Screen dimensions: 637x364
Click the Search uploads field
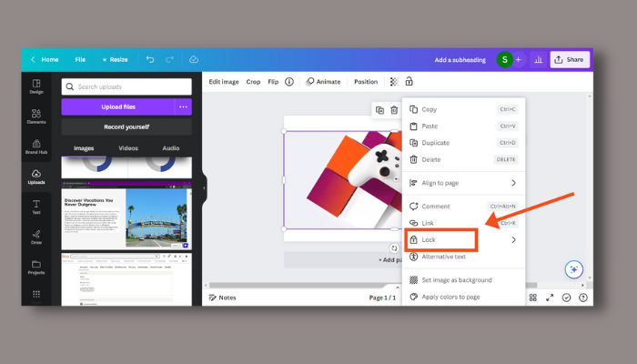(x=126, y=86)
